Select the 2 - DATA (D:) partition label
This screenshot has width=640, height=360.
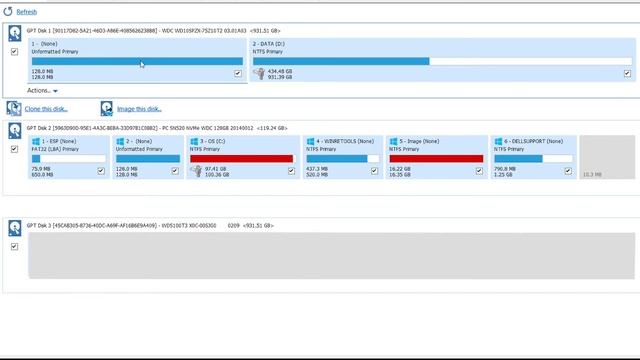click(269, 44)
